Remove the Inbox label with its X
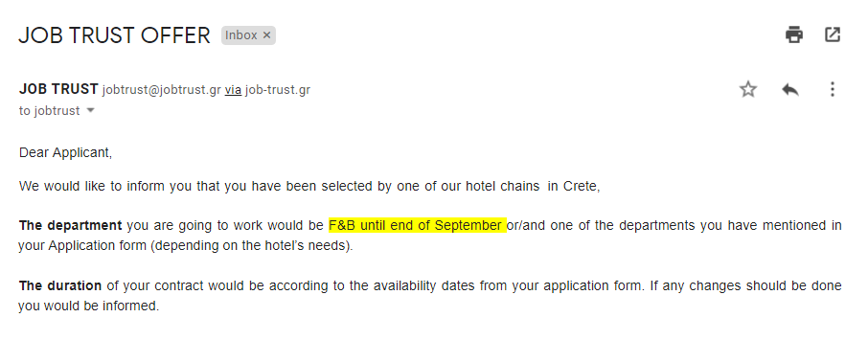Screen dimensions: 868x363 click(267, 35)
